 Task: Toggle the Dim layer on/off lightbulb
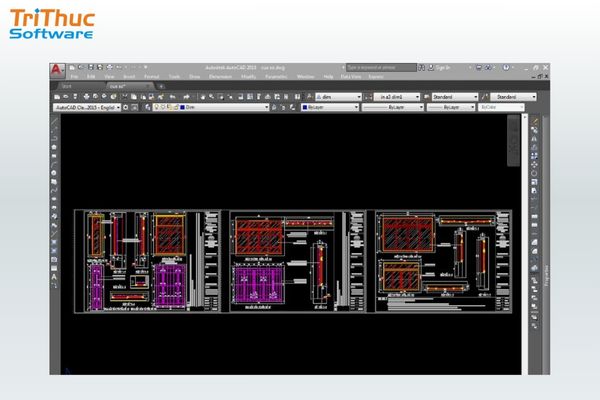pos(156,108)
